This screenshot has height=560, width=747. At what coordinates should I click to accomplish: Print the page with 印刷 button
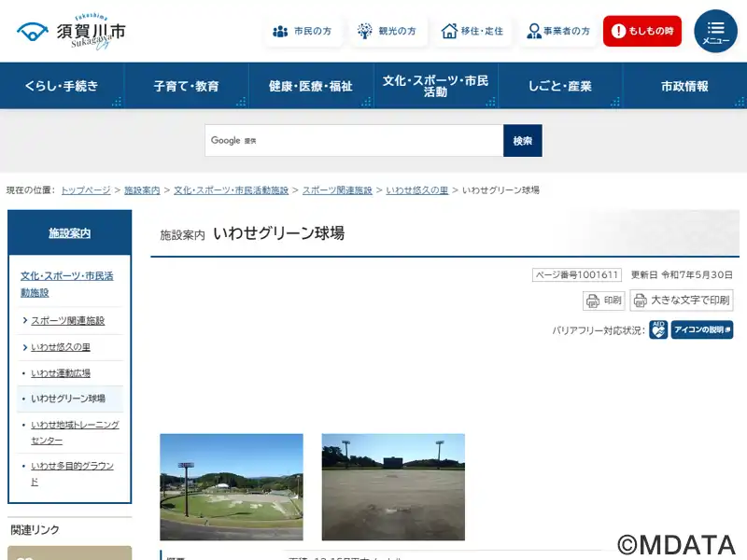604,301
